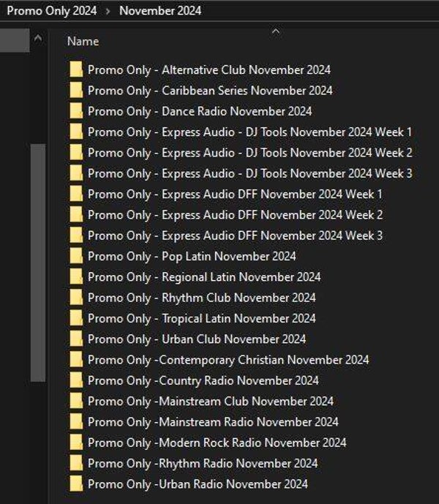Image resolution: width=439 pixels, height=504 pixels.
Task: Click folder icon for DJ Tools Week 3
Action: tap(76, 173)
